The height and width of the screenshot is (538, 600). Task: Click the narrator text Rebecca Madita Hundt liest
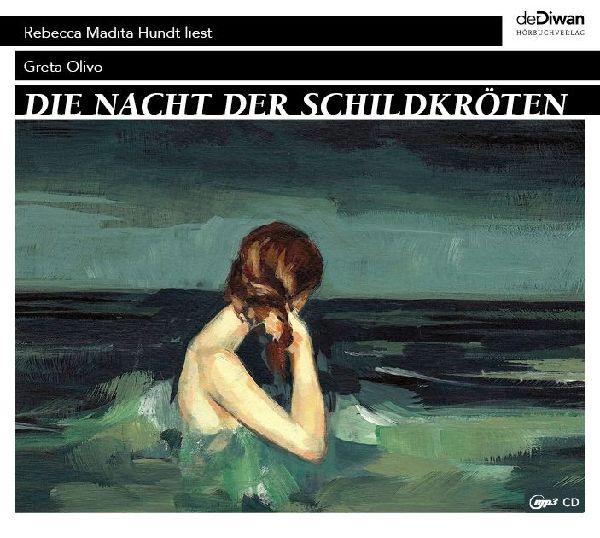pyautogui.click(x=118, y=33)
